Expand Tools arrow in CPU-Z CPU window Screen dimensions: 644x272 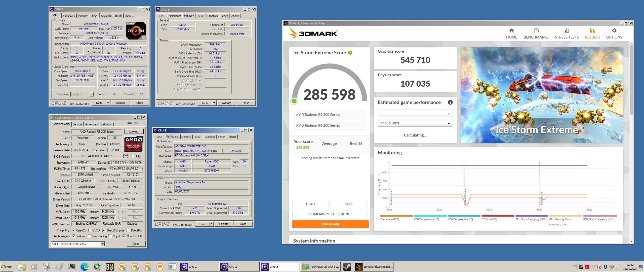tap(108, 103)
